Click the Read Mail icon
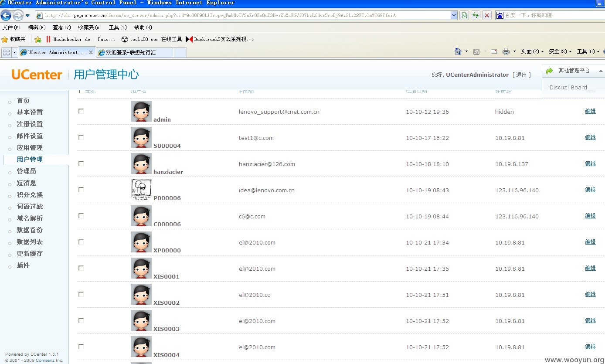The height and width of the screenshot is (364, 605). click(494, 51)
